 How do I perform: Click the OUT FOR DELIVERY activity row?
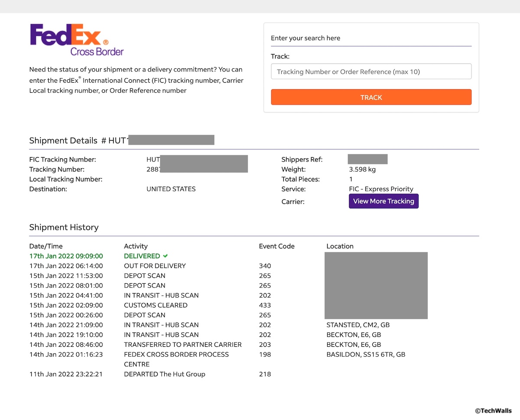click(x=155, y=266)
